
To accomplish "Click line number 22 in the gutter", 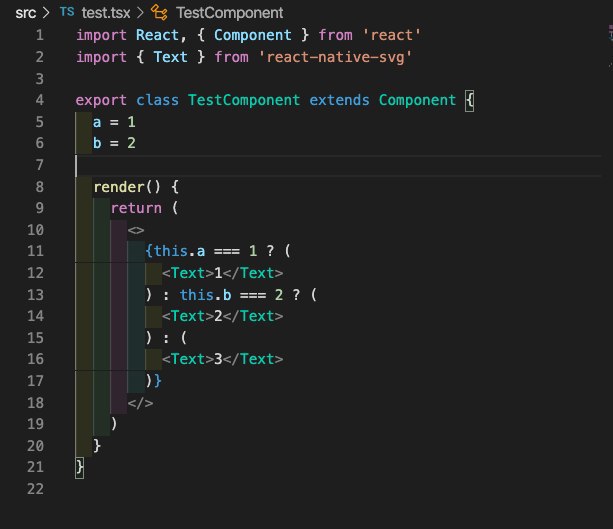I will click(36, 489).
